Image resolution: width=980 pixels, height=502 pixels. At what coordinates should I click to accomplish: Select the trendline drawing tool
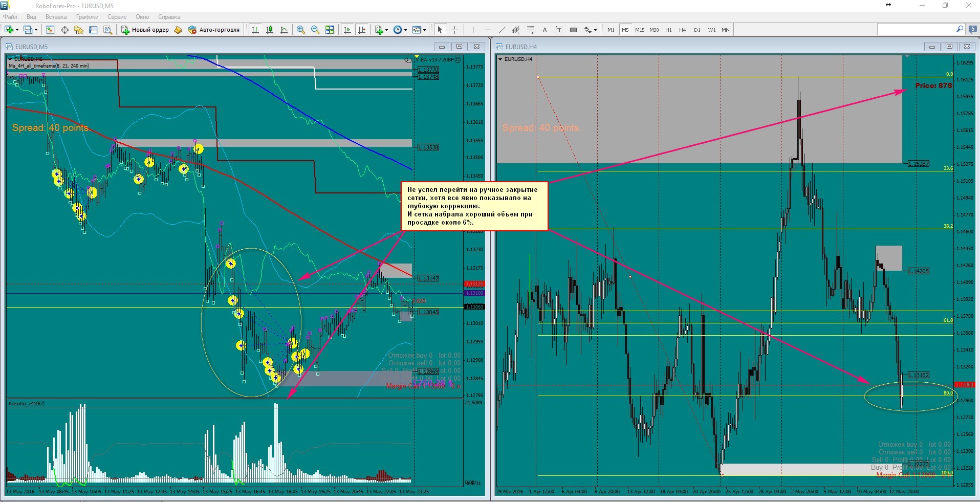(502, 30)
